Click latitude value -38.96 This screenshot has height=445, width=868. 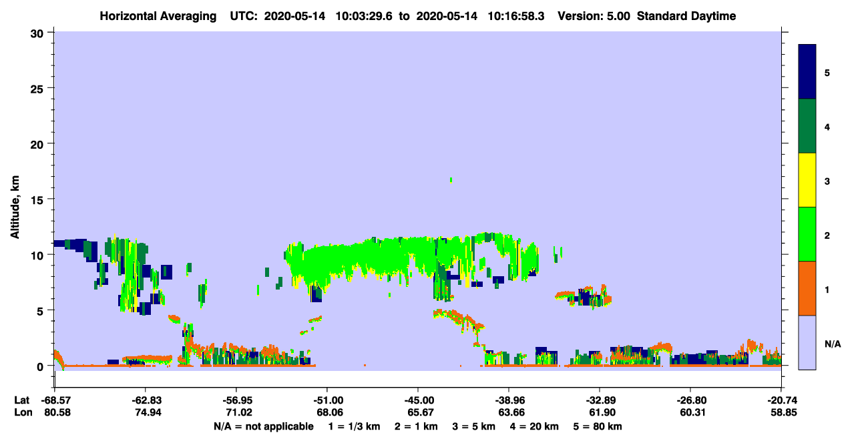(509, 400)
